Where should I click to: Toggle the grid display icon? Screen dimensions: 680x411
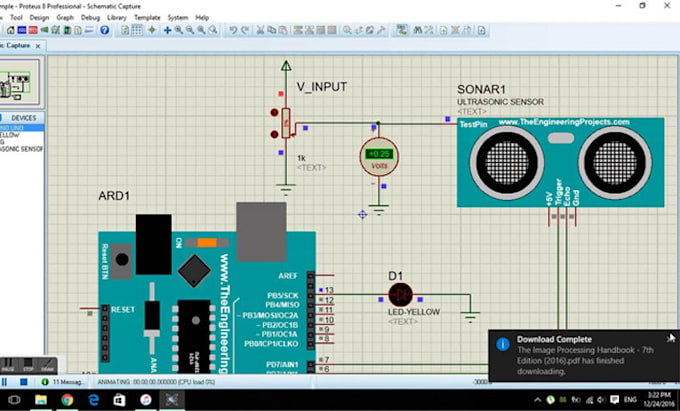137,30
